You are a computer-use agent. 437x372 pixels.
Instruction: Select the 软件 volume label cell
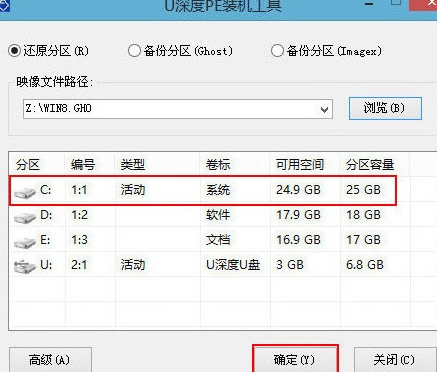218,215
